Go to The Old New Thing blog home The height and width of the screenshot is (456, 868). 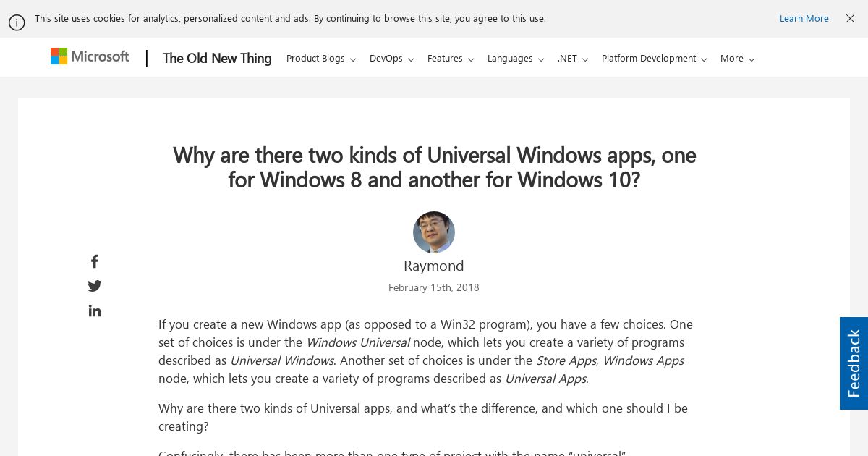[217, 59]
